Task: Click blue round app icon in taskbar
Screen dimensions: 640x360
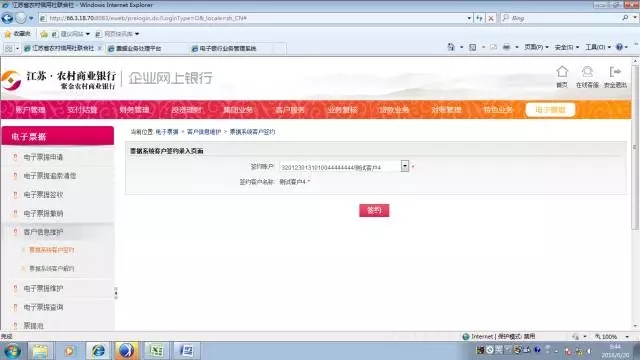Action: [126, 351]
